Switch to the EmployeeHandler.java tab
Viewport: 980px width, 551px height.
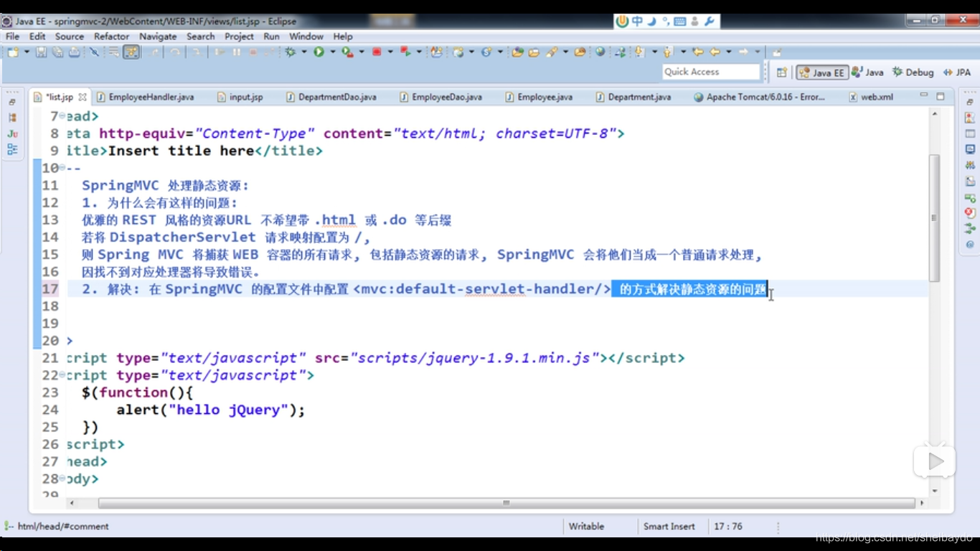coord(145,97)
